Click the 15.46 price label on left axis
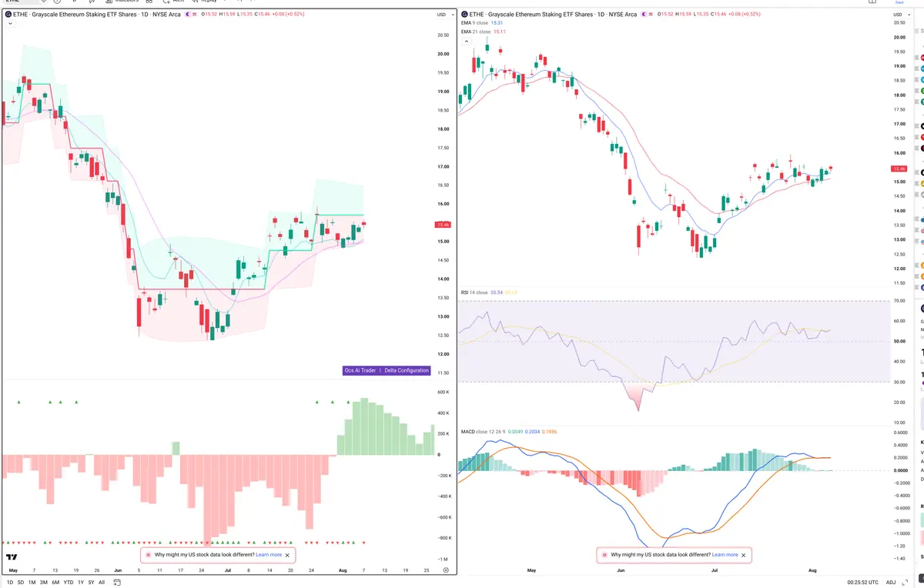 coord(442,225)
